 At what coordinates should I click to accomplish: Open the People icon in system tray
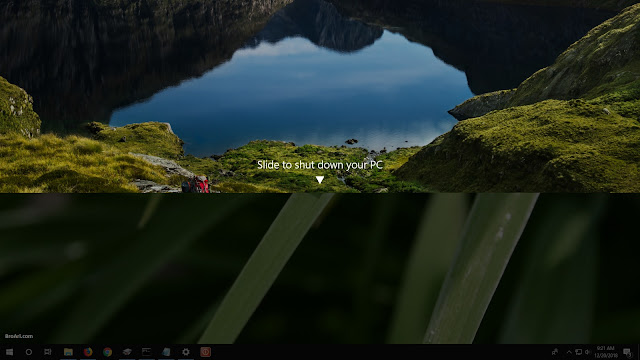pos(555,352)
